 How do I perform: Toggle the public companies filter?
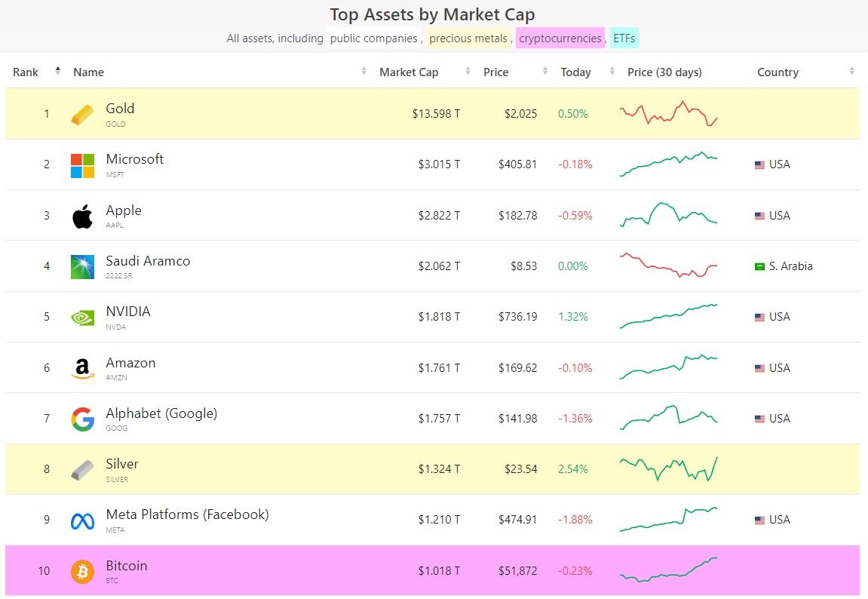tap(373, 38)
